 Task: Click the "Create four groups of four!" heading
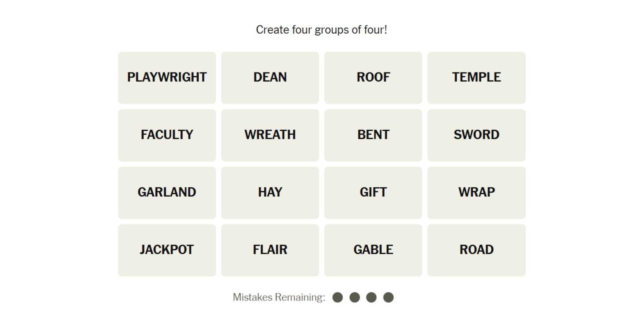[322, 30]
